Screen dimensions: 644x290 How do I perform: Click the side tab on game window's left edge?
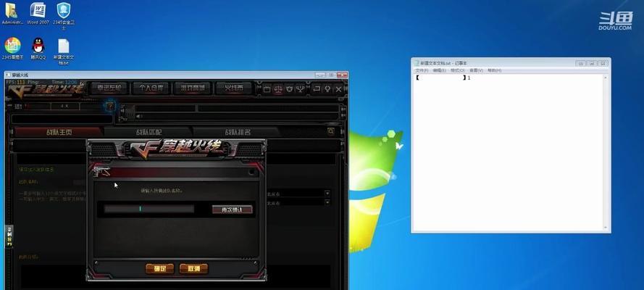pyautogui.click(x=9, y=236)
